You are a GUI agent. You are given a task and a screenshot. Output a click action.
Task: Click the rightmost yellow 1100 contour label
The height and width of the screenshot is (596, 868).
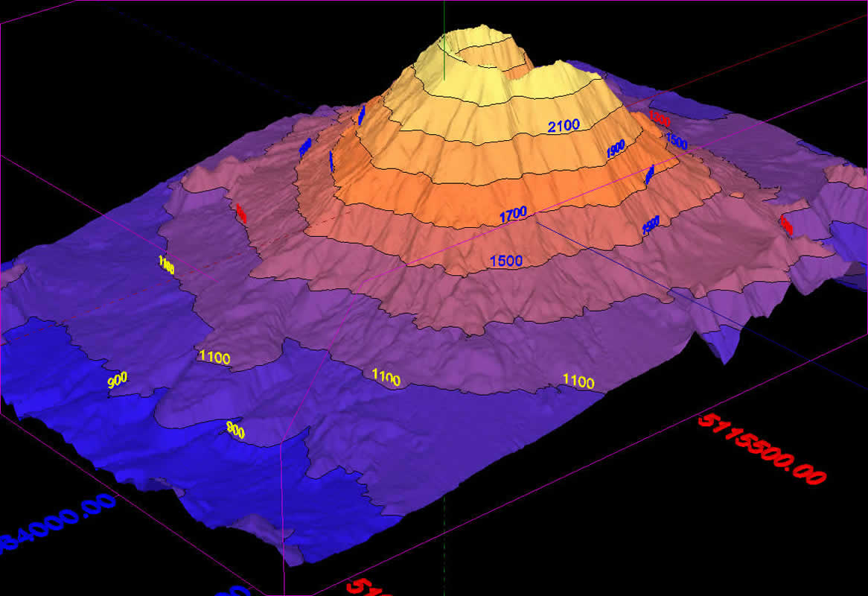coord(578,381)
